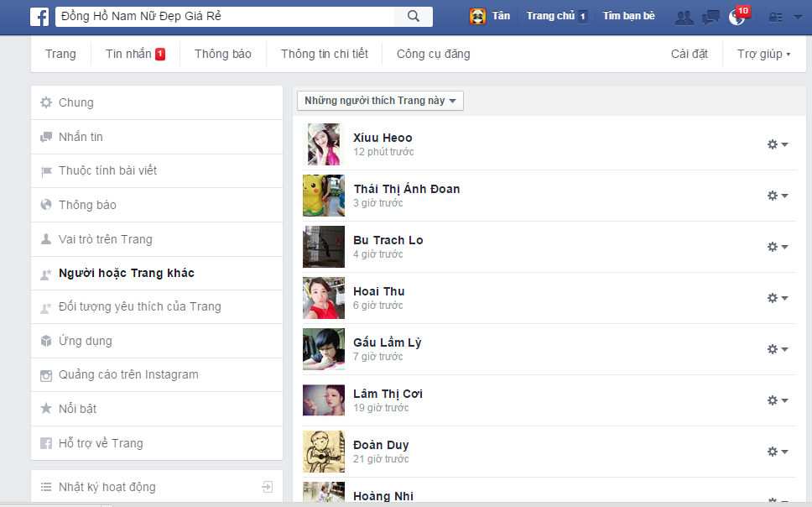Select Chung settings section
The height and width of the screenshot is (507, 812).
(157, 102)
